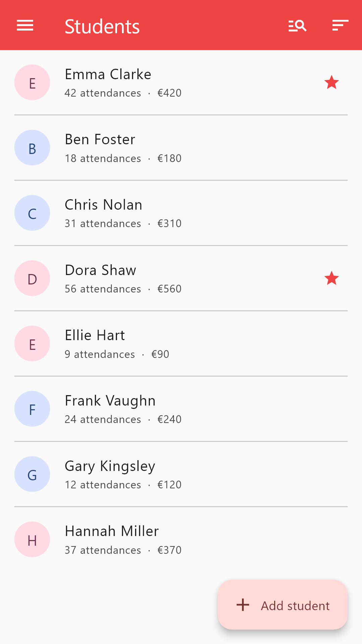This screenshot has width=362, height=644.
Task: Open Gary Kingsley's student record
Action: pyautogui.click(x=181, y=474)
